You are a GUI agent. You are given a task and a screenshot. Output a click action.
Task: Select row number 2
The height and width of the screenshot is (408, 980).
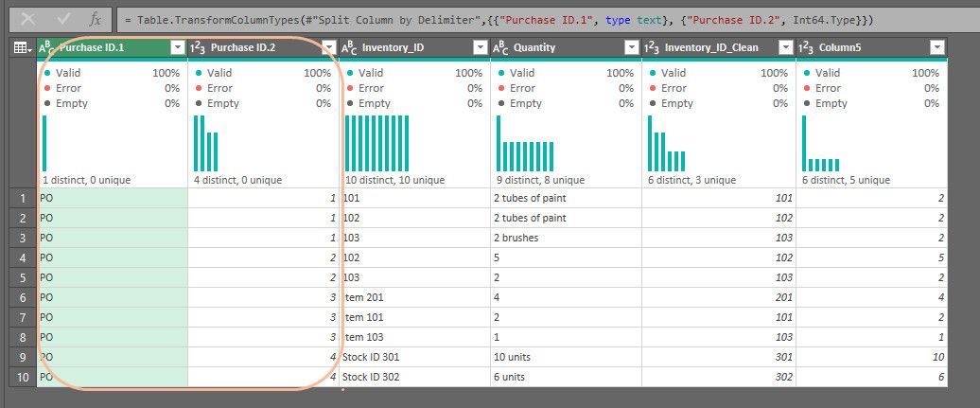coord(24,218)
